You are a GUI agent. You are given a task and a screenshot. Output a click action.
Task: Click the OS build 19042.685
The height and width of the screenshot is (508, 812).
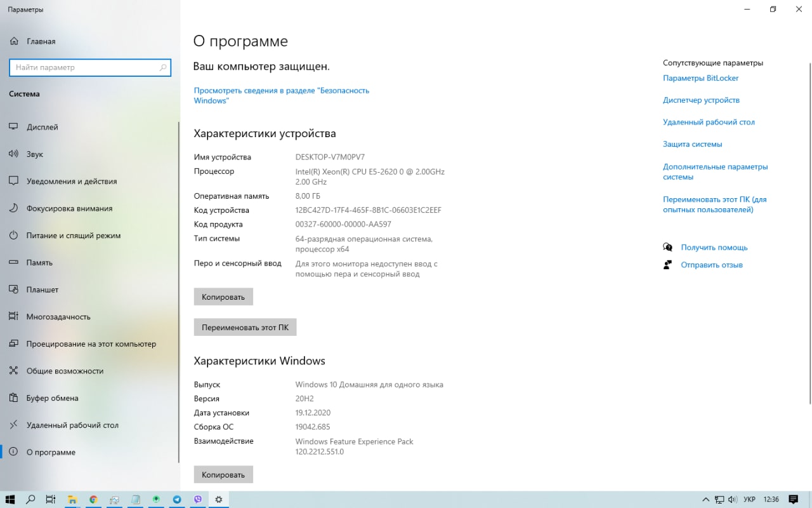tap(313, 427)
